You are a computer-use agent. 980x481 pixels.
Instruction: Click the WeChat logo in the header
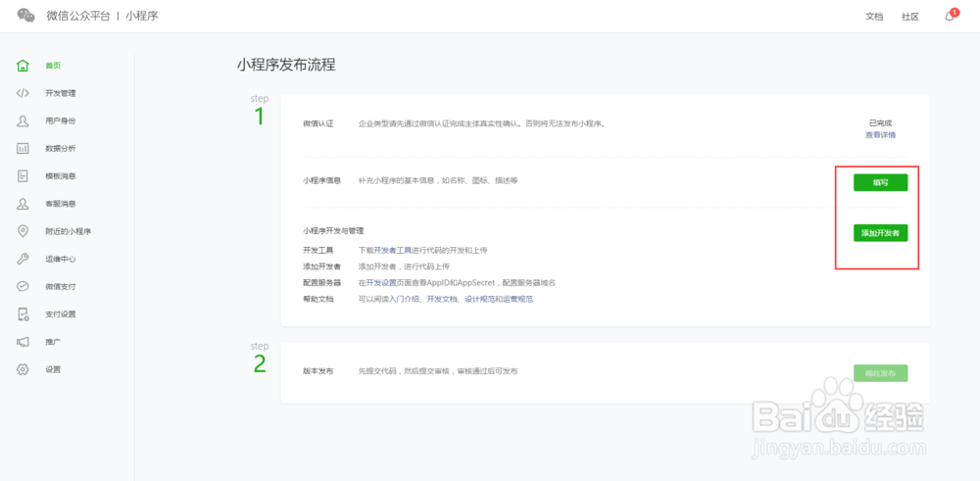coord(26,16)
